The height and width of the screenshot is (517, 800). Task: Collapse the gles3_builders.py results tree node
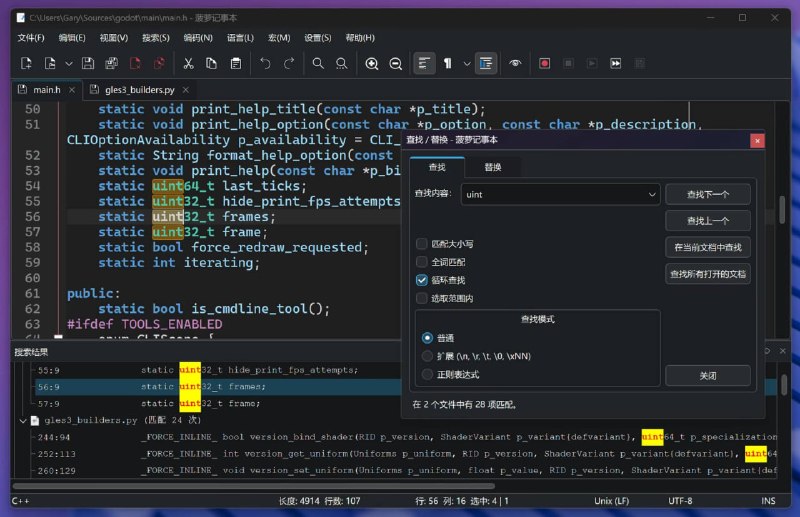tap(22, 421)
